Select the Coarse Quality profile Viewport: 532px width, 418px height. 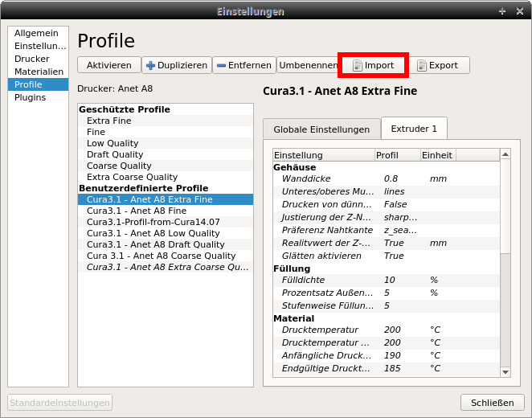click(x=166, y=166)
